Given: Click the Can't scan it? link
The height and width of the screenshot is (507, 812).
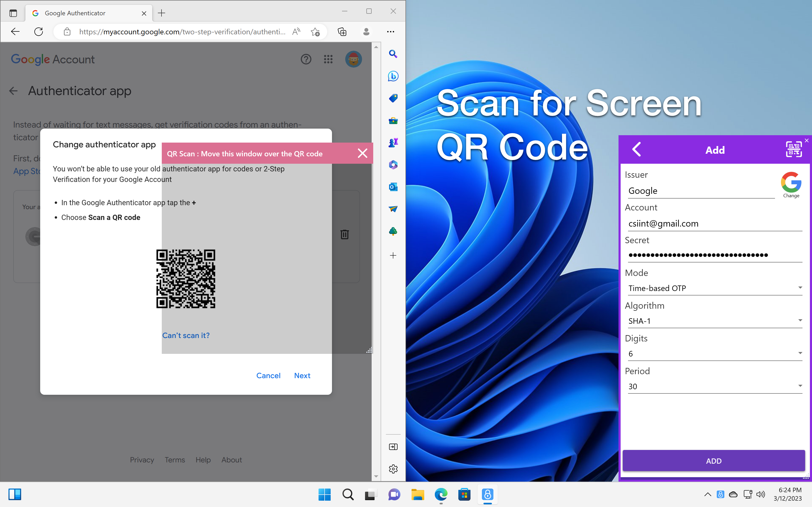Looking at the screenshot, I should 186,335.
